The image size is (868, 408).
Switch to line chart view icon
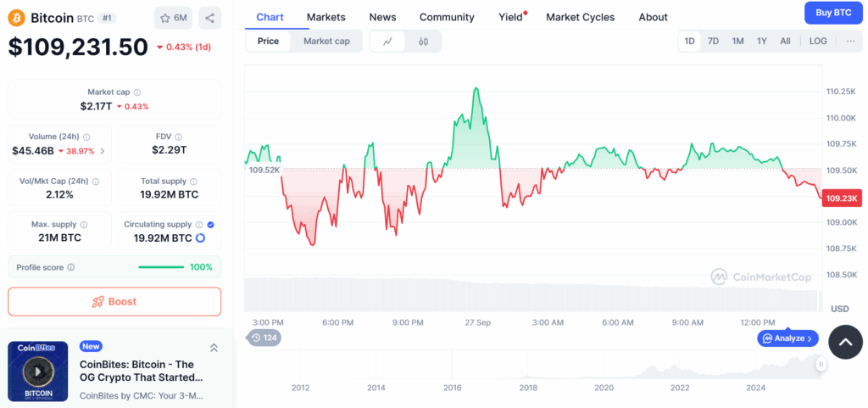tap(387, 41)
